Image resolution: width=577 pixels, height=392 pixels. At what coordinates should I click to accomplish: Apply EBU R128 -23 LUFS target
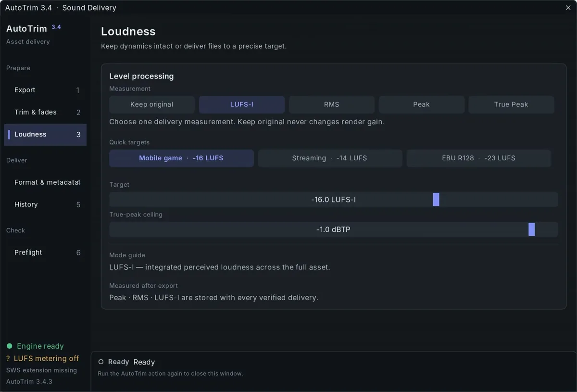point(479,158)
